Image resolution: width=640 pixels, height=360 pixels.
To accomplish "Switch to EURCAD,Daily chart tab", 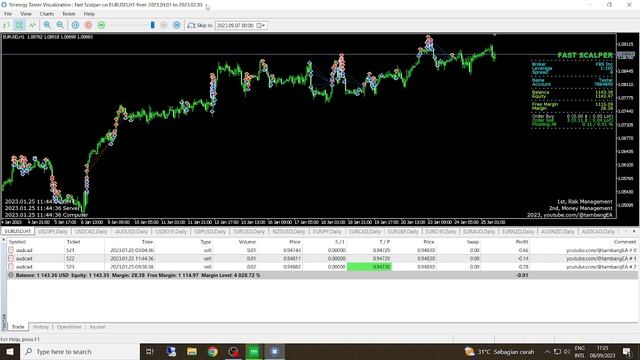I will pyautogui.click(x=365, y=231).
